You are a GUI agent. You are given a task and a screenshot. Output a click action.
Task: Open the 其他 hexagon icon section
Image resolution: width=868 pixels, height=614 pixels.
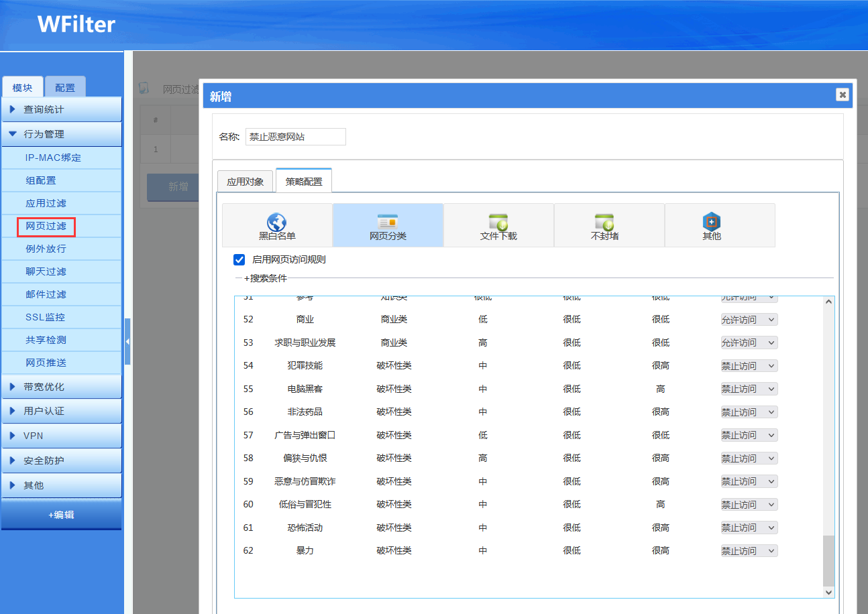pyautogui.click(x=711, y=222)
